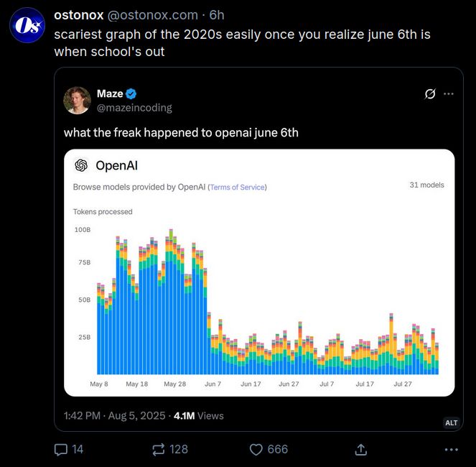
Task: Open quoted tweet's three-dot options
Action: coord(449,94)
